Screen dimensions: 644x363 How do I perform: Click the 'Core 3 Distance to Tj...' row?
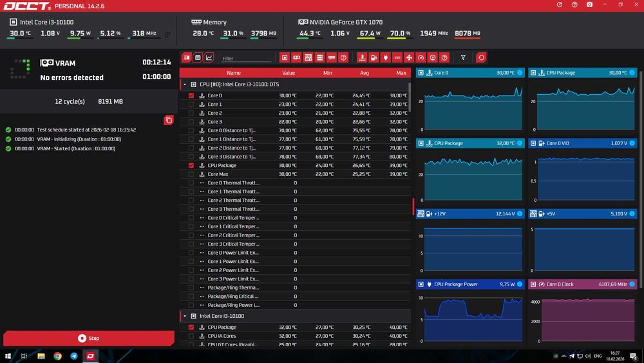click(x=295, y=157)
